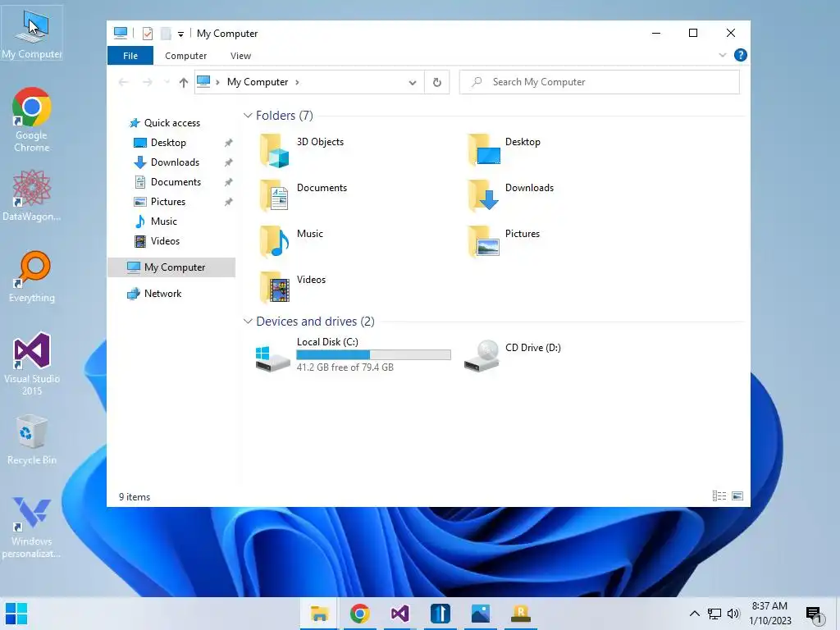840x630 pixels.
Task: Click the '9 items' status text
Action: coord(135,497)
